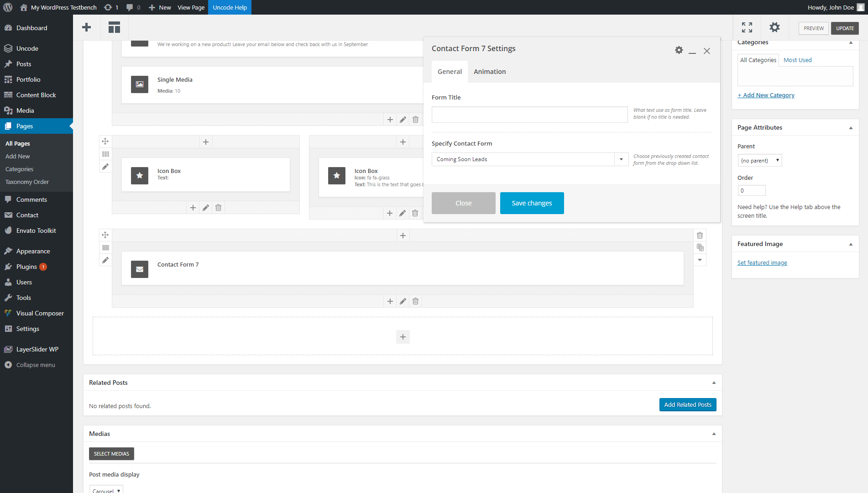Screen dimensions: 868x493
Task: Collapse the Contact Form 7 row arrow
Action: click(x=700, y=260)
